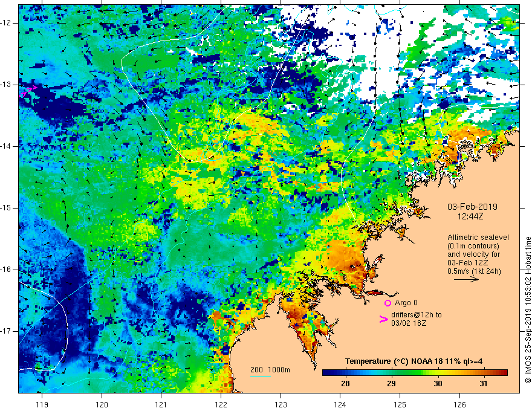Click longitude axis label 125
Viewport: 532px width, 411px height.
click(400, 404)
